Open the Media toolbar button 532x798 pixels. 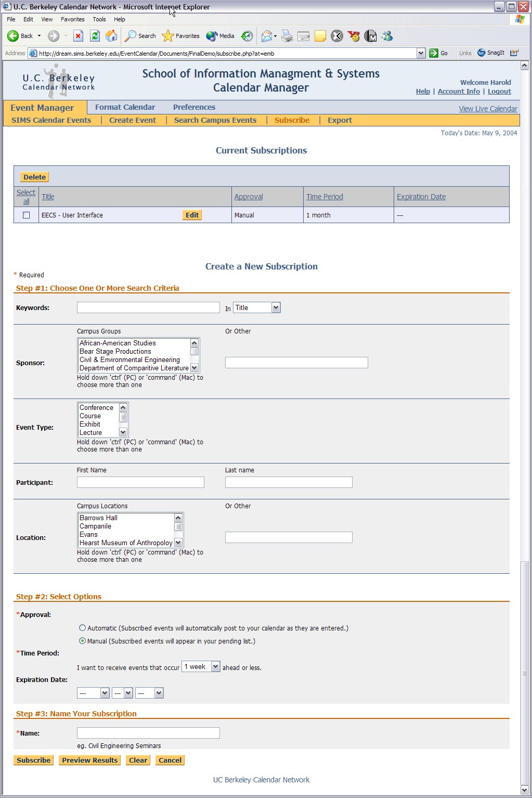coord(220,36)
